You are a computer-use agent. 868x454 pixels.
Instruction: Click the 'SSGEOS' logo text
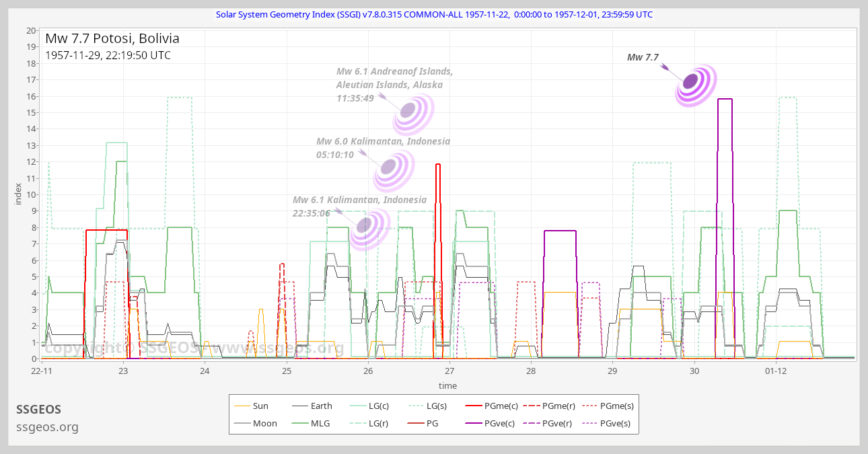coord(38,410)
